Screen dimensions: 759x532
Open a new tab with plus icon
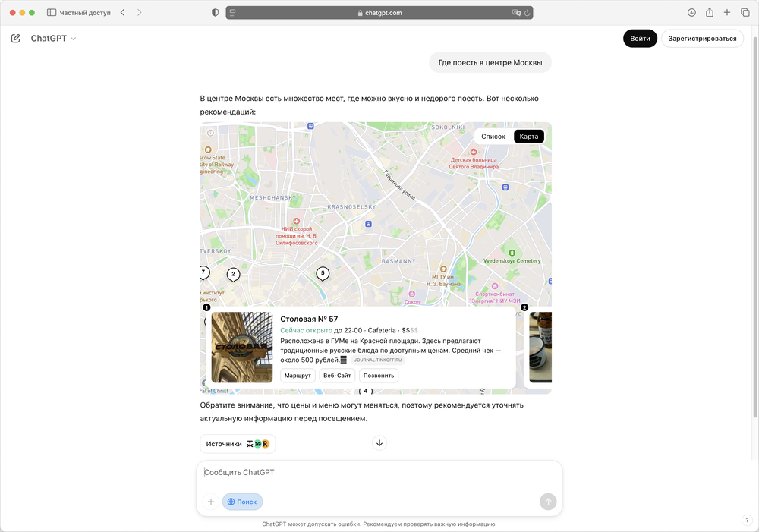pyautogui.click(x=727, y=13)
